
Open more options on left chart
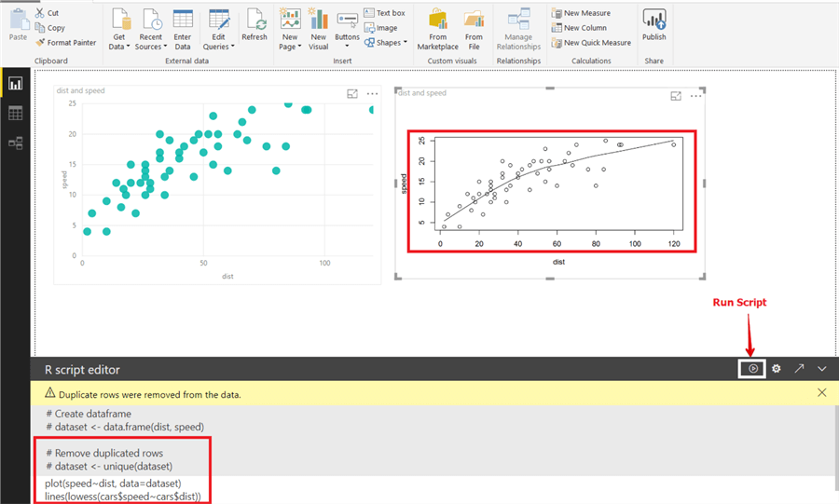pos(372,94)
